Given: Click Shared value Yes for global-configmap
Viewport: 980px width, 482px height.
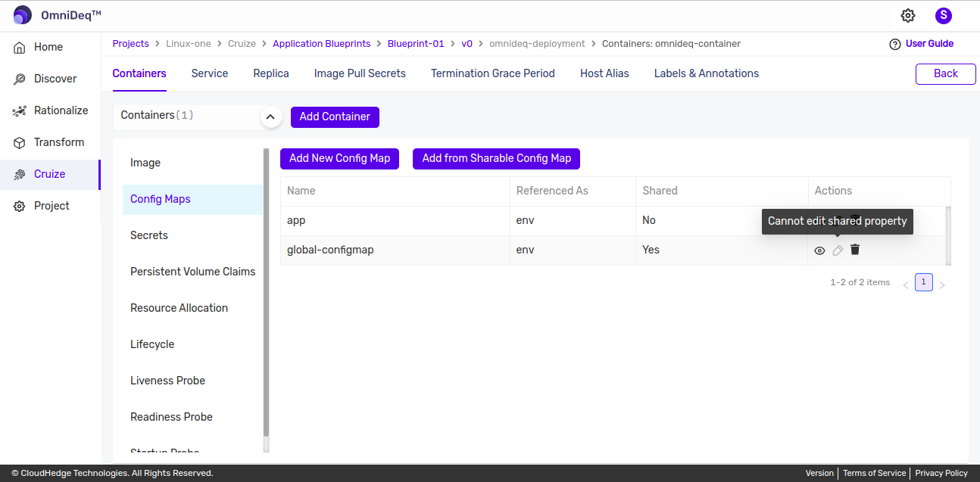Looking at the screenshot, I should click(651, 250).
